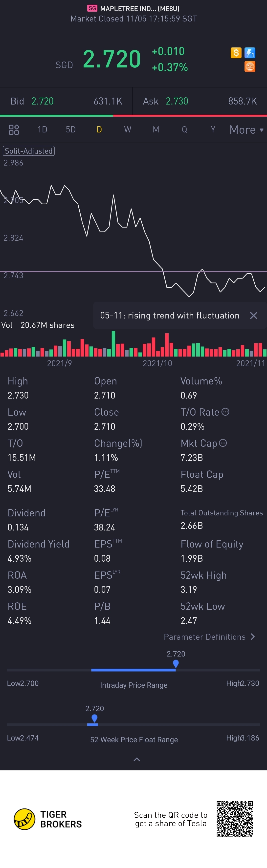This screenshot has width=267, height=868.
Task: Tap the Tiger Brokers logo
Action: click(x=24, y=819)
